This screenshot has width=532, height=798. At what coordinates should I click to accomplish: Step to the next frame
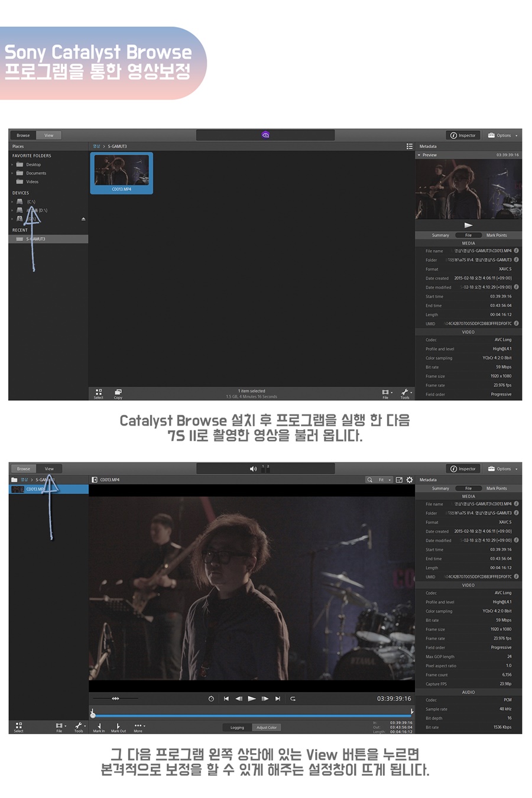pos(265,699)
